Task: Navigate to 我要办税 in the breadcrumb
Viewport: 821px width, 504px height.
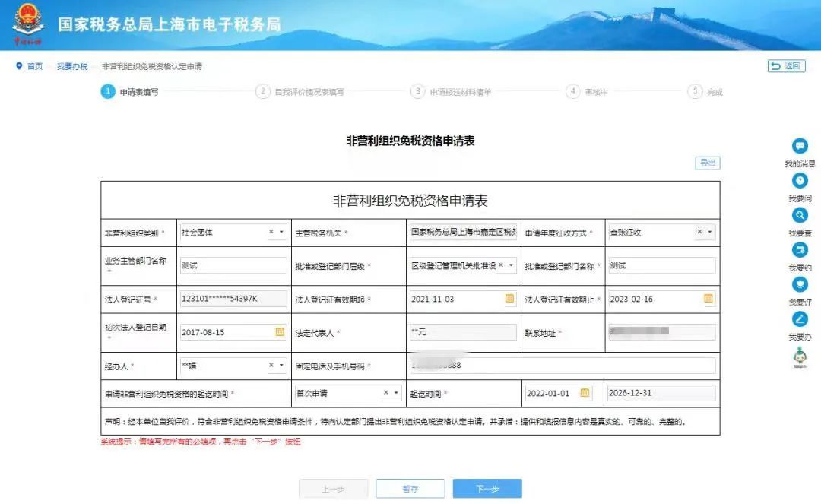Action: 72,66
